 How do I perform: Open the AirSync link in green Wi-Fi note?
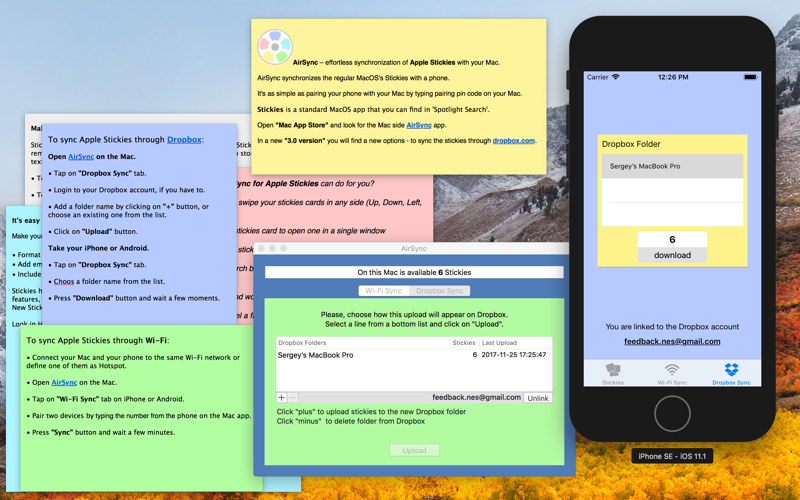click(64, 382)
